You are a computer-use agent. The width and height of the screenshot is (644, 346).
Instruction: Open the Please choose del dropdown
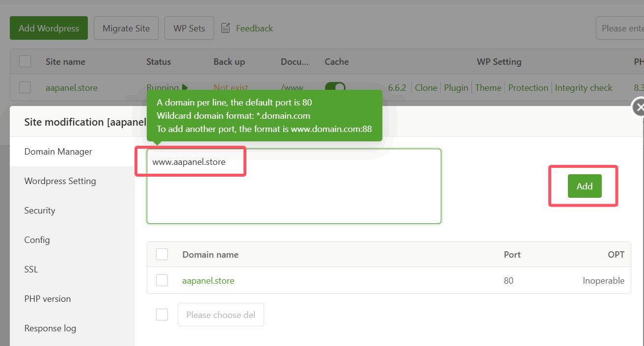click(x=221, y=315)
